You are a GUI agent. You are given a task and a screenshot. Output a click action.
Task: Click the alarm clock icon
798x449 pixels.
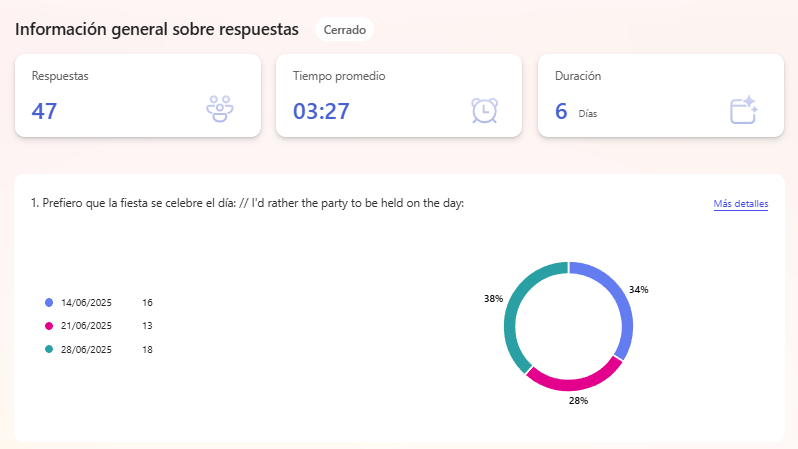coord(484,110)
